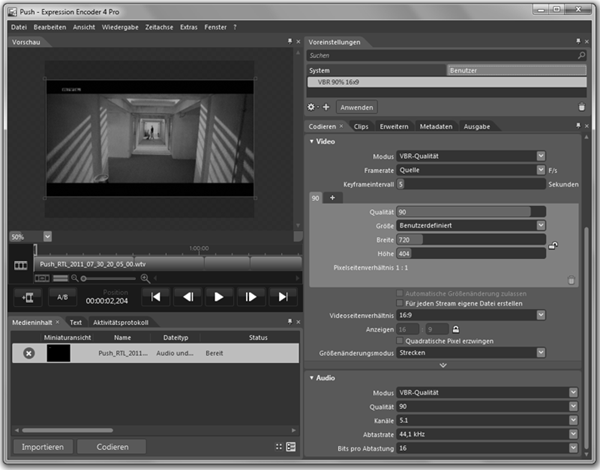Collapse the Audio section
Viewport: 600px width, 470px height.
(x=311, y=378)
